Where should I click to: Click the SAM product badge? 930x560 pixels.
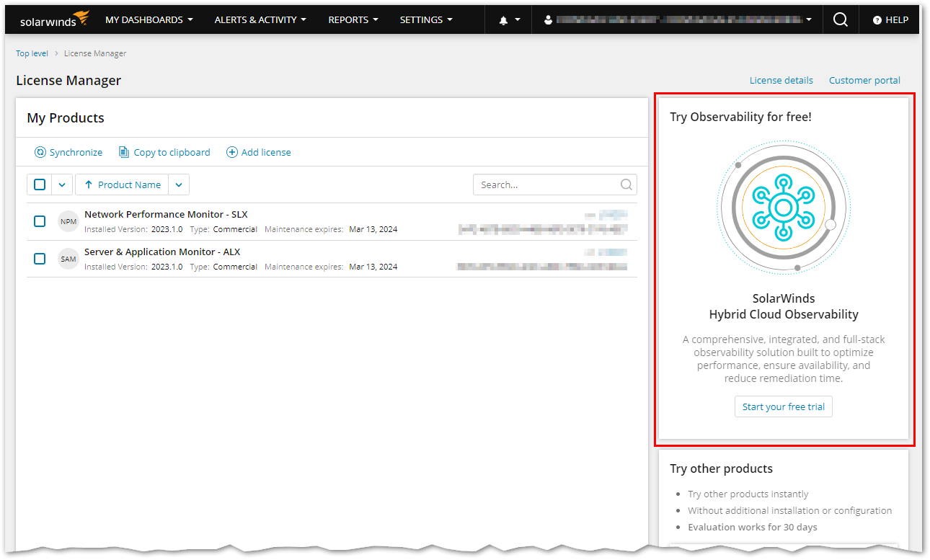pyautogui.click(x=68, y=259)
